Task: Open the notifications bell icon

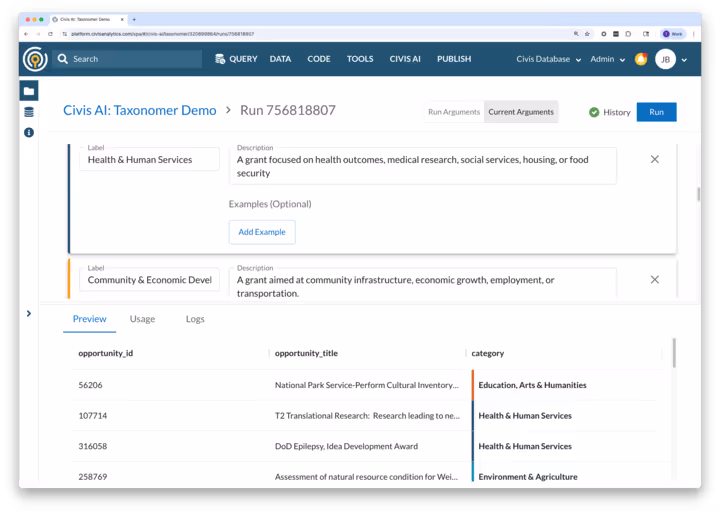Action: [641, 59]
